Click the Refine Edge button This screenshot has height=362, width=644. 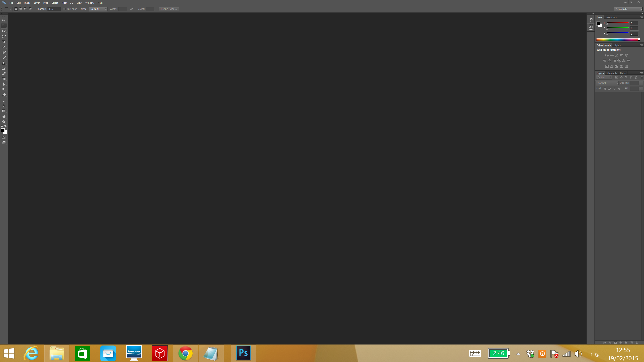click(x=169, y=9)
